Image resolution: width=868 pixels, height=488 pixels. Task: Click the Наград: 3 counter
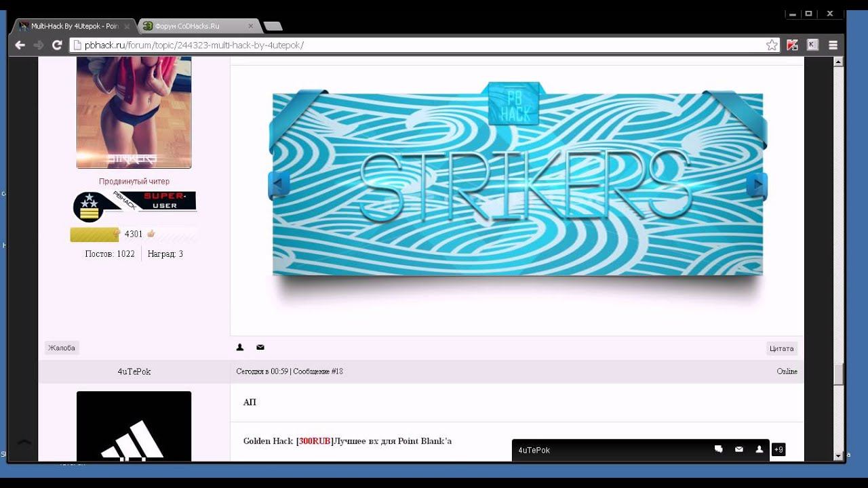(165, 254)
